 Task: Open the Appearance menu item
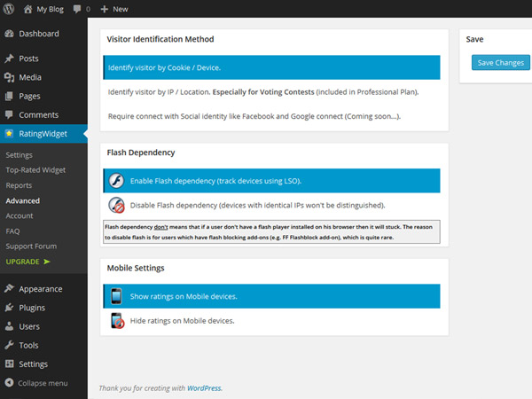(x=43, y=289)
